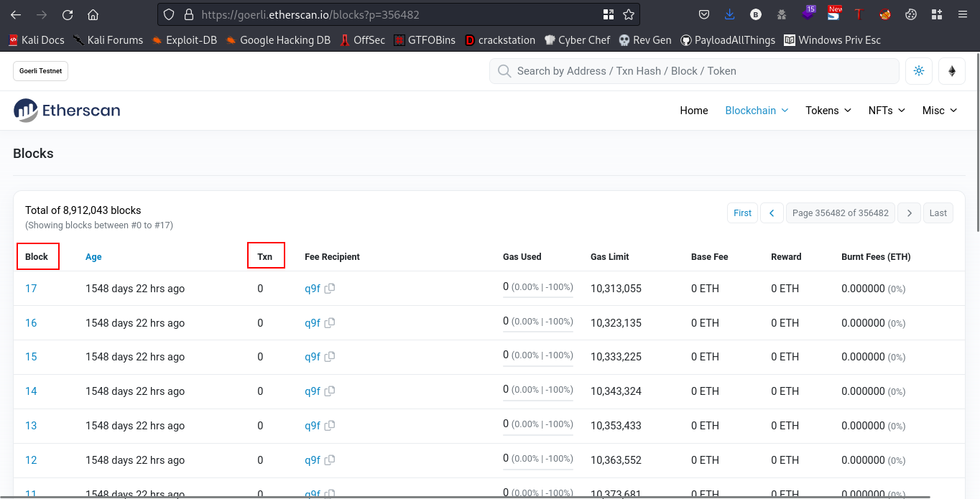Open fee recipient q9f in block 14 row
Image resolution: width=980 pixels, height=499 pixels.
coord(313,391)
